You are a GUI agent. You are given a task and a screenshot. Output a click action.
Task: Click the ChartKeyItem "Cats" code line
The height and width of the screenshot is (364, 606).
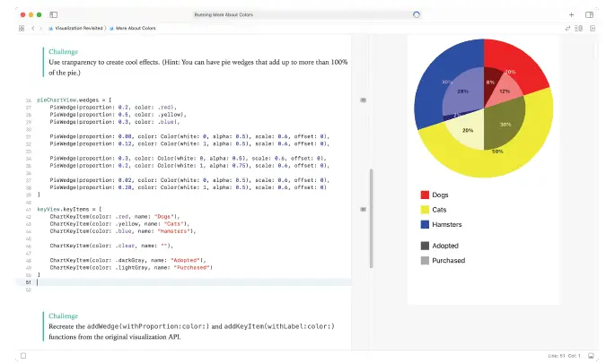(119, 224)
